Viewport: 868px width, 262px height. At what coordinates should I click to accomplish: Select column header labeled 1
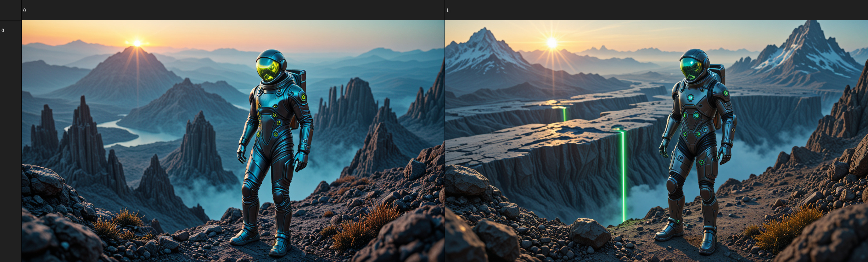pyautogui.click(x=656, y=10)
